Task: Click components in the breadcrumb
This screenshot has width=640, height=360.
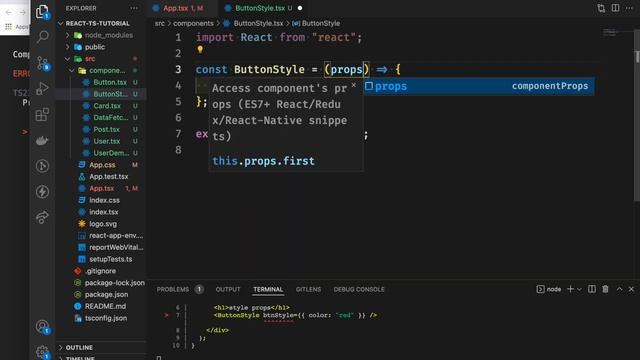Action: (193, 24)
